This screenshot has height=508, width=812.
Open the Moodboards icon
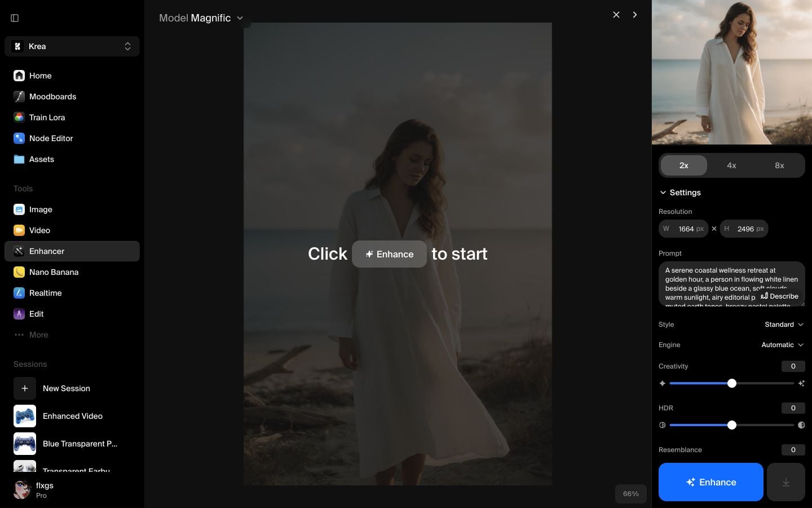pyautogui.click(x=19, y=97)
